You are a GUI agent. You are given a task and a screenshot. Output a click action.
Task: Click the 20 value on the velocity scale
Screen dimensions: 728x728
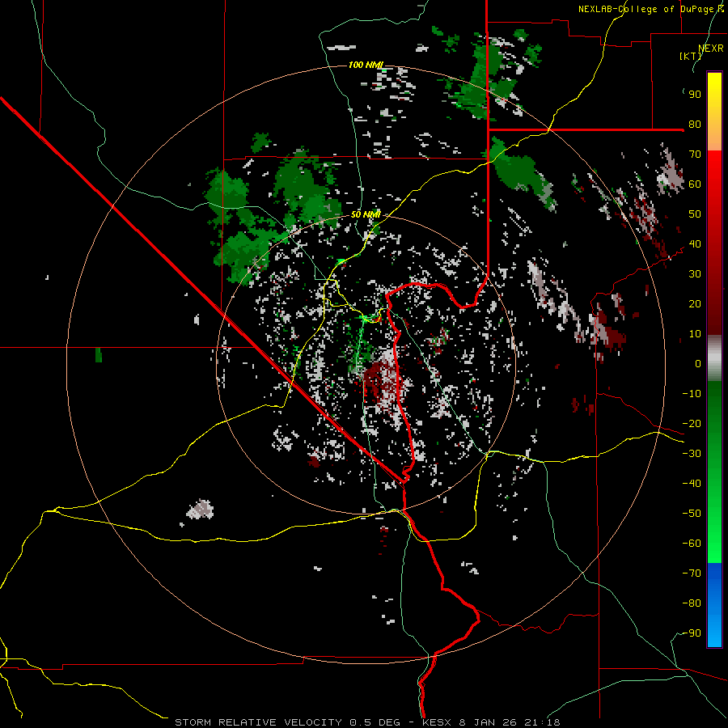click(x=695, y=304)
